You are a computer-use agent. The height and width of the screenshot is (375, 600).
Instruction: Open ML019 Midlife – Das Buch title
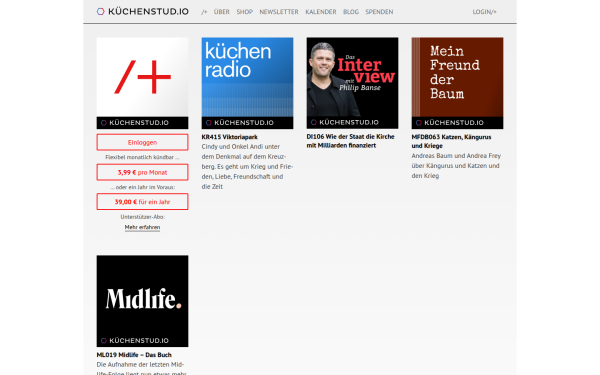click(x=134, y=355)
